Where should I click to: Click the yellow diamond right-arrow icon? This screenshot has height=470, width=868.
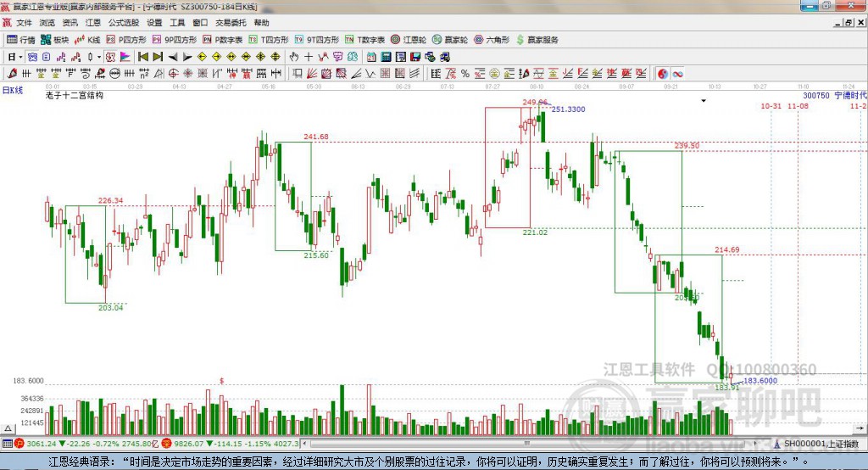[216, 57]
